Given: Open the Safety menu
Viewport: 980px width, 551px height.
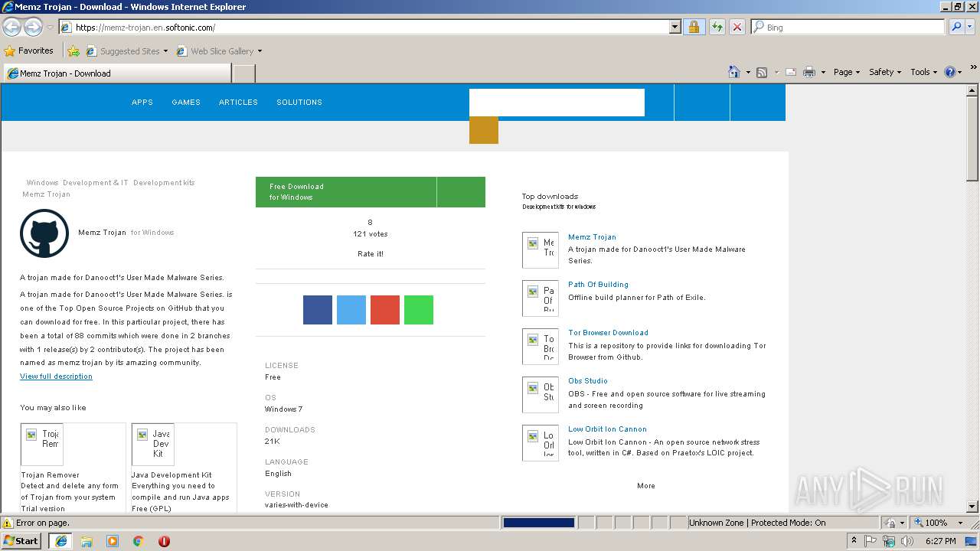Looking at the screenshot, I should point(885,72).
